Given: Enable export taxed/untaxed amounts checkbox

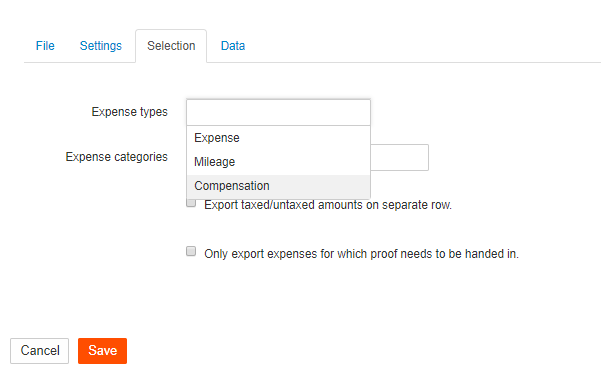Looking at the screenshot, I should (191, 203).
